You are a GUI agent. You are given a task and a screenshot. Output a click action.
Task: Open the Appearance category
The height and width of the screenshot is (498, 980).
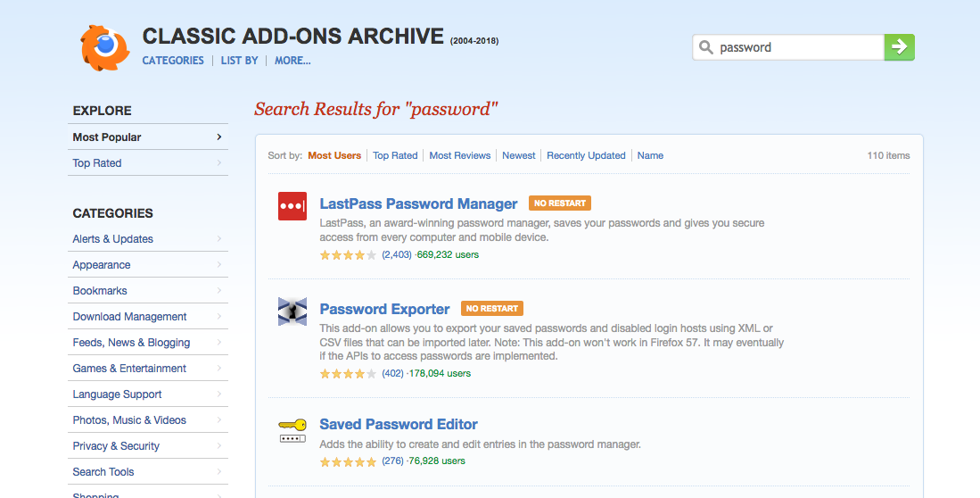click(102, 265)
